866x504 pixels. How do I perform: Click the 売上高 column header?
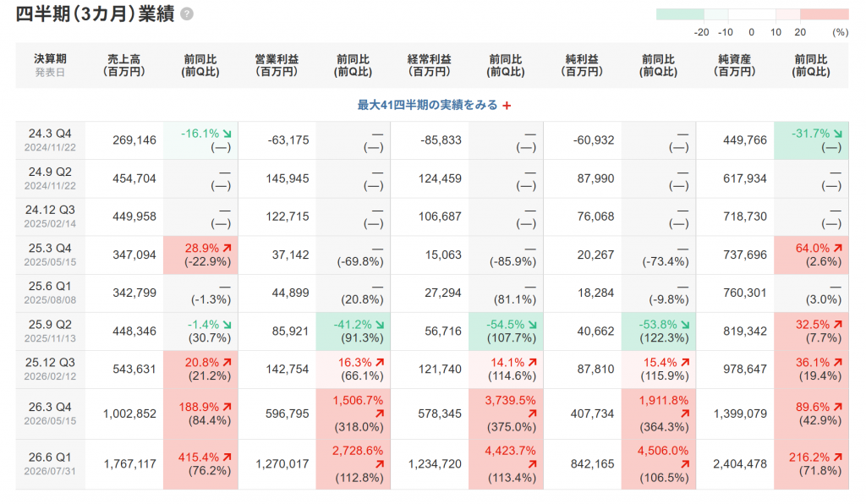pos(123,65)
